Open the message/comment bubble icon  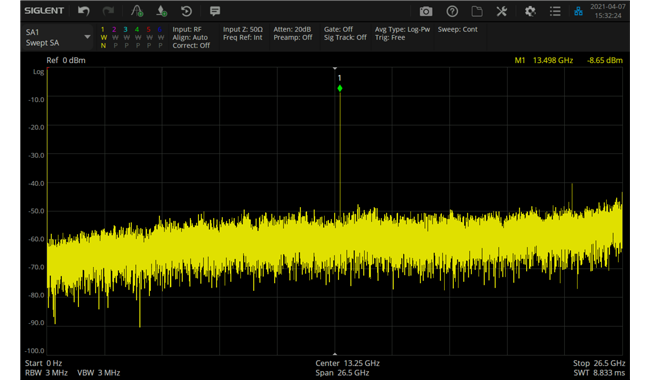point(215,11)
